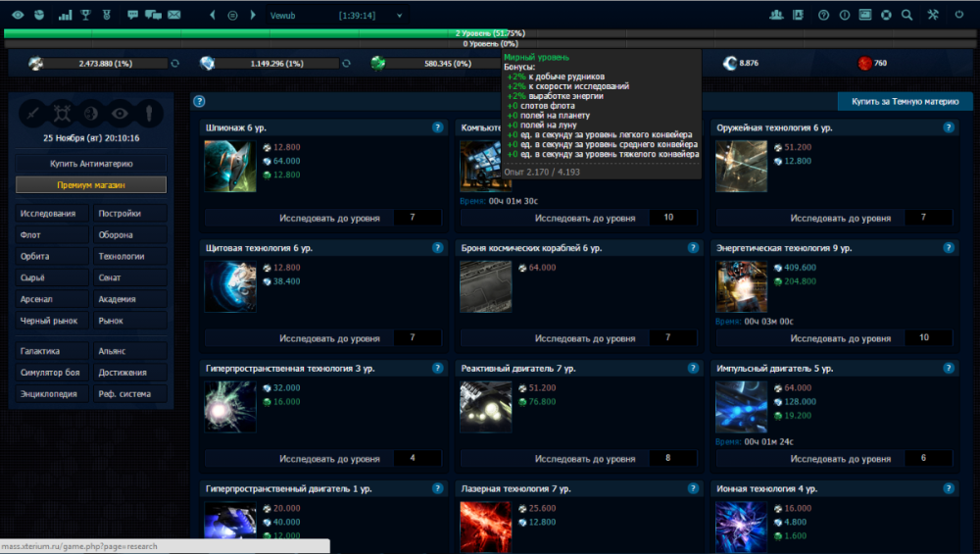Viewport: 980px width, 554px height.
Task: Open the Симулятор боя menu item
Action: (52, 372)
